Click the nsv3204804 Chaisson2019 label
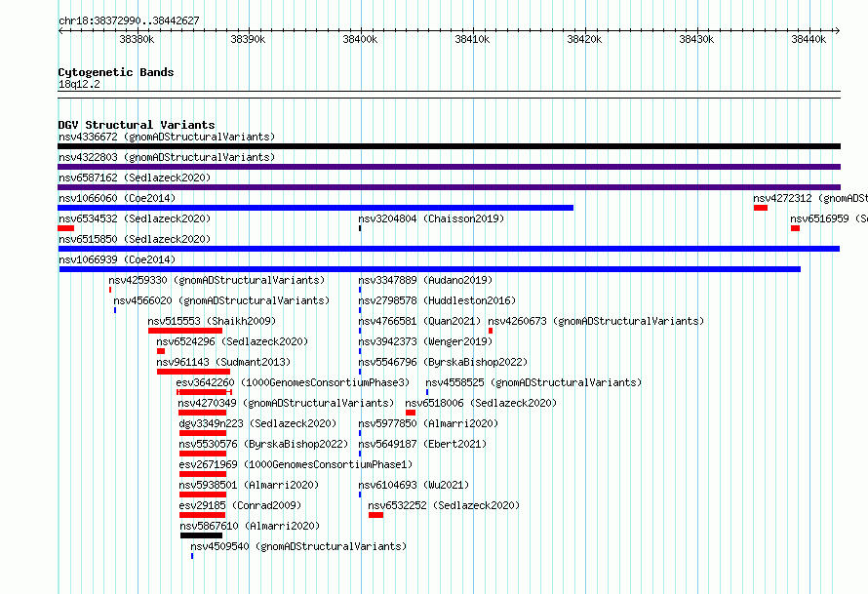Viewport: 868px width, 594px height. [x=431, y=218]
